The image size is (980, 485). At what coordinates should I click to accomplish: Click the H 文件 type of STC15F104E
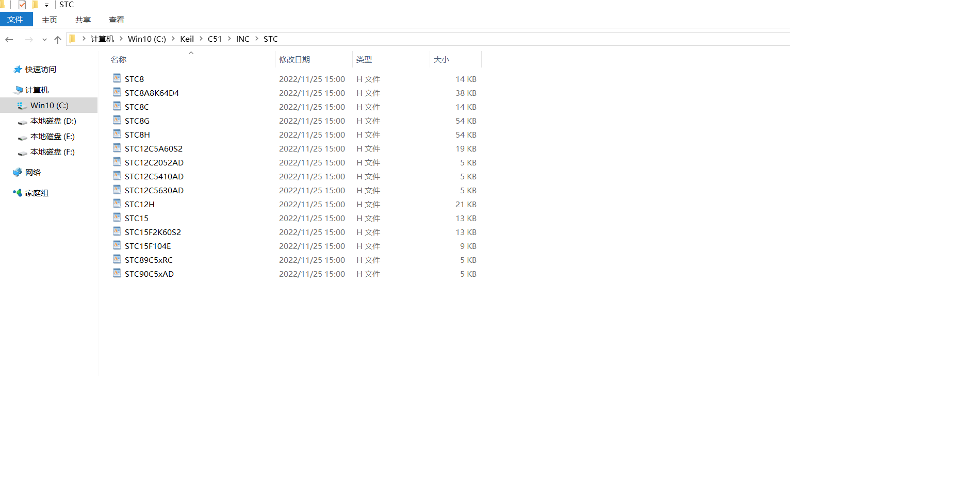click(x=368, y=246)
